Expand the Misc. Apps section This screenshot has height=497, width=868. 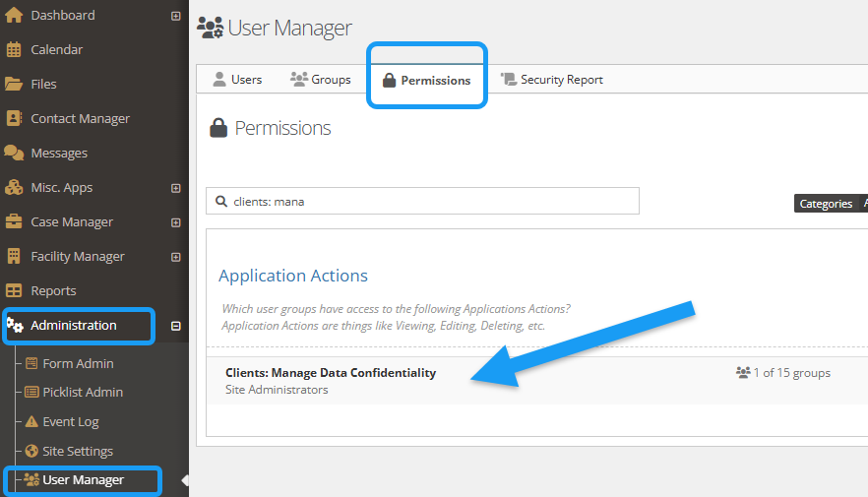click(176, 188)
